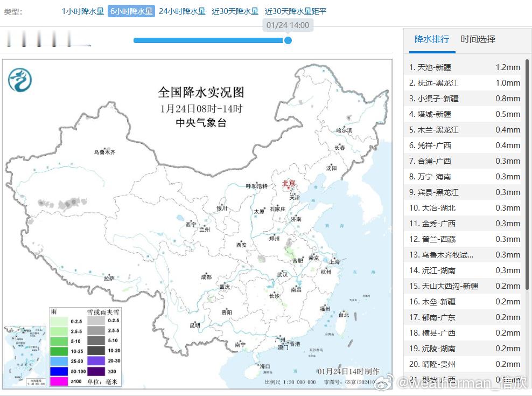Click the Central Meteorological Observatory logo icon
The height and width of the screenshot is (396, 532).
coord(20,80)
